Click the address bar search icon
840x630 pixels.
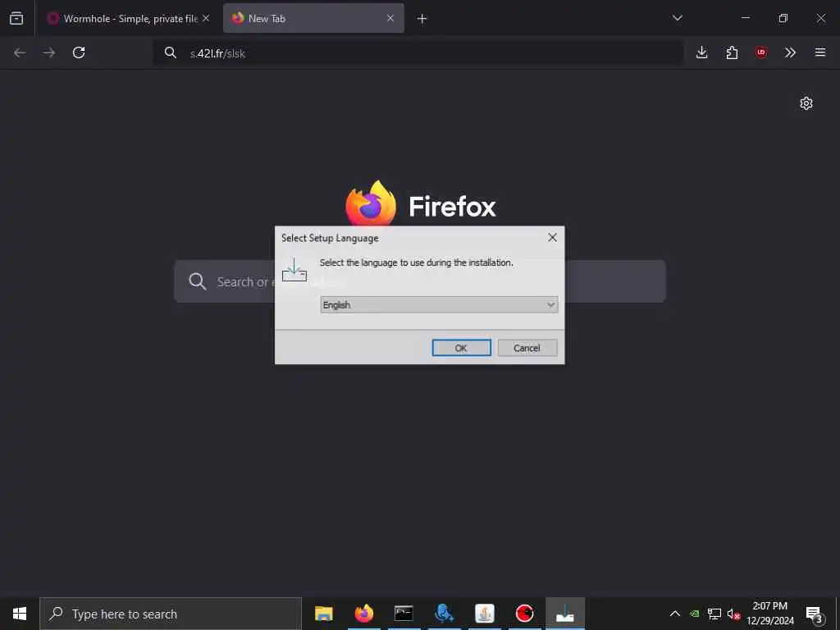pyautogui.click(x=171, y=52)
